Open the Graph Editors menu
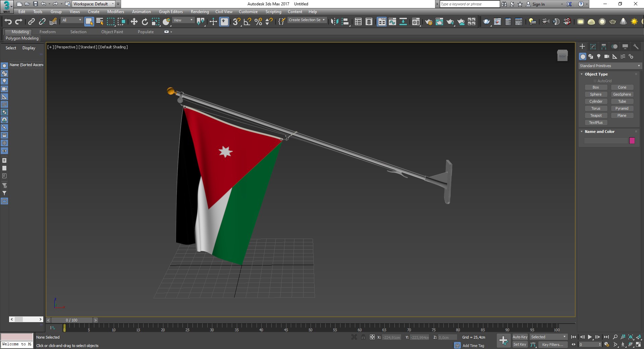Screen dimensions: 644x349 (171, 12)
